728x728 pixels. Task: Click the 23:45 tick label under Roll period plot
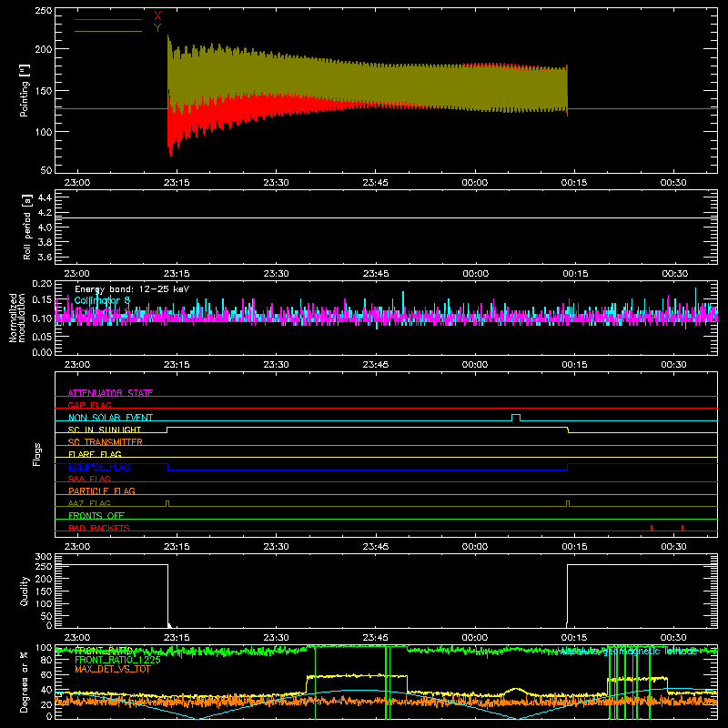click(x=376, y=274)
